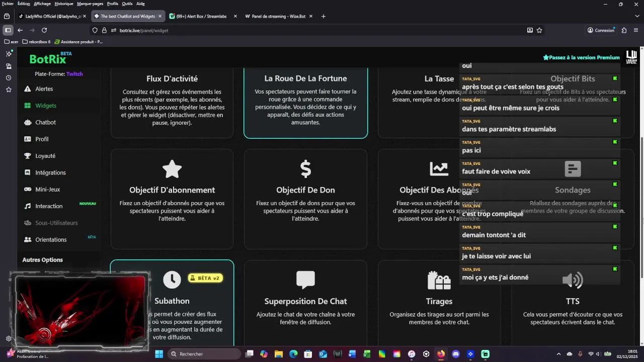Click the Connexion account button

(x=601, y=30)
